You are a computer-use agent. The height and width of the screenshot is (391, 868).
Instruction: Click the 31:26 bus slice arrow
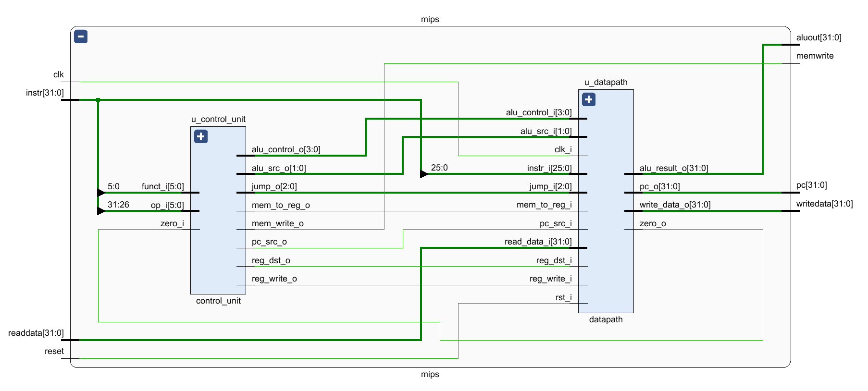click(101, 211)
